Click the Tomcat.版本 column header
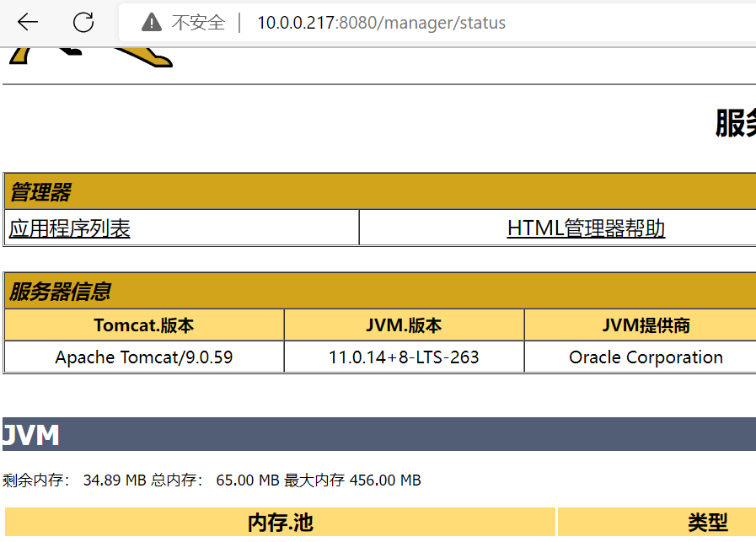756x542 pixels. click(x=144, y=325)
